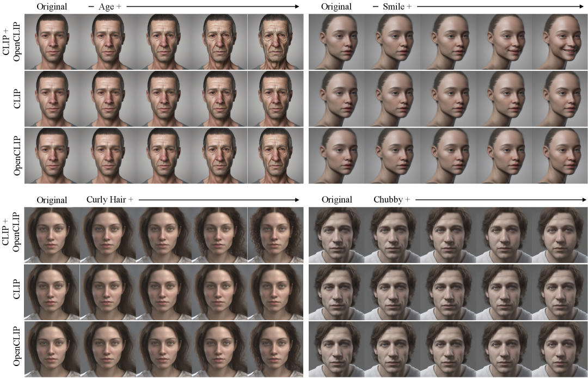The height and width of the screenshot is (378, 588).
Task: Select the last face in the Chubby OpenCLIP-only row
Action: coord(560,349)
